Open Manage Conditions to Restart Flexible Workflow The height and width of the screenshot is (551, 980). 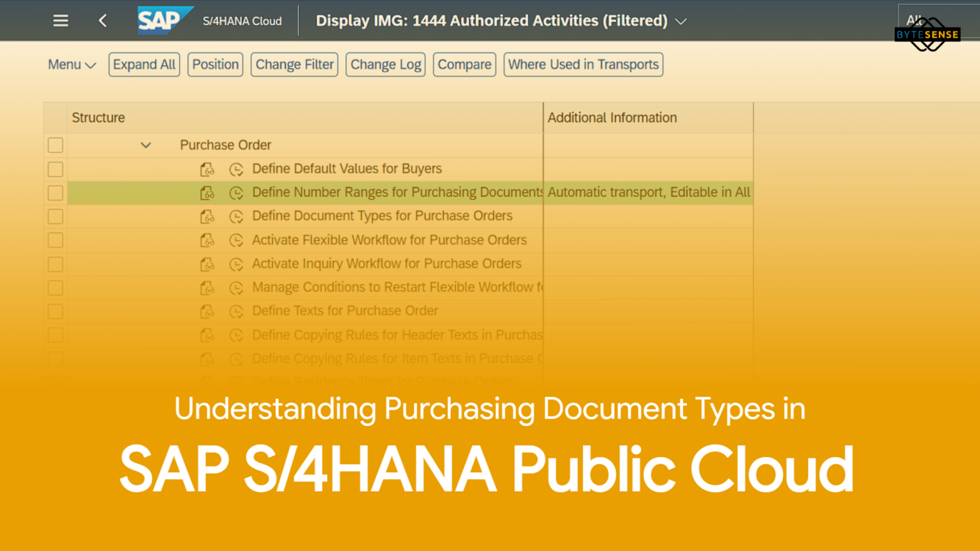(x=397, y=287)
